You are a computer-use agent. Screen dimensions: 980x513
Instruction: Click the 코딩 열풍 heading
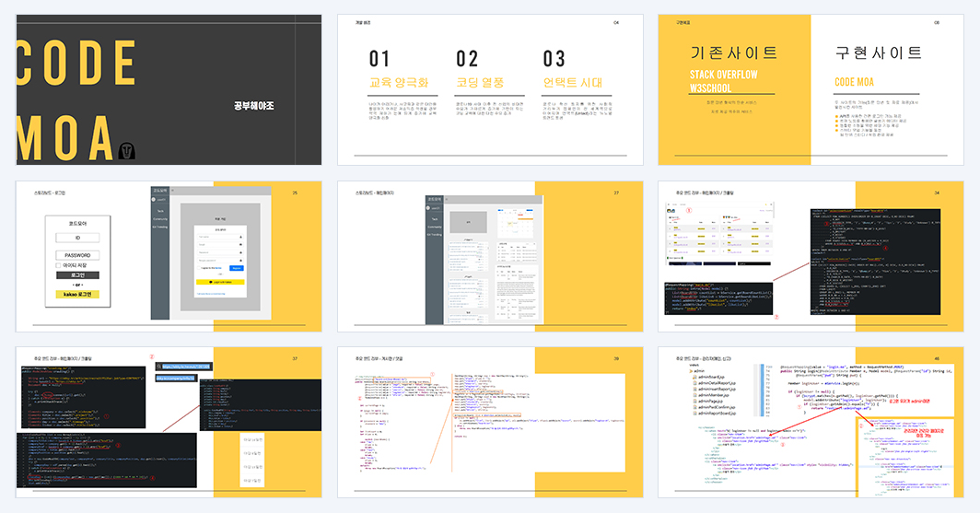pos(480,83)
